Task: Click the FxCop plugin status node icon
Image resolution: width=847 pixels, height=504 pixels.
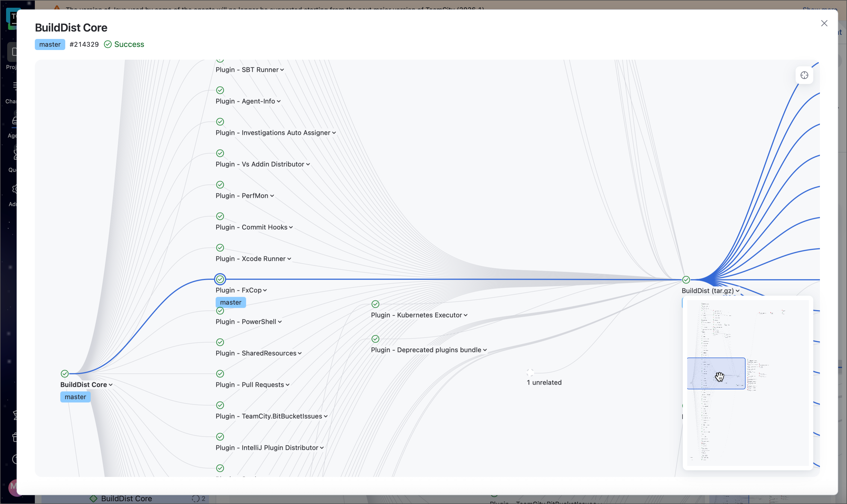Action: 220,279
